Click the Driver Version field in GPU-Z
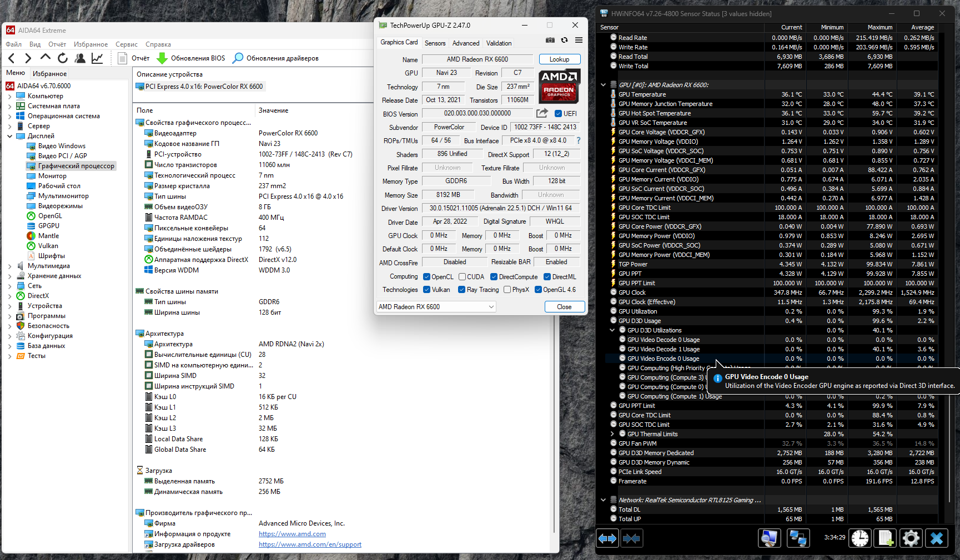This screenshot has width=960, height=560. coord(501,209)
